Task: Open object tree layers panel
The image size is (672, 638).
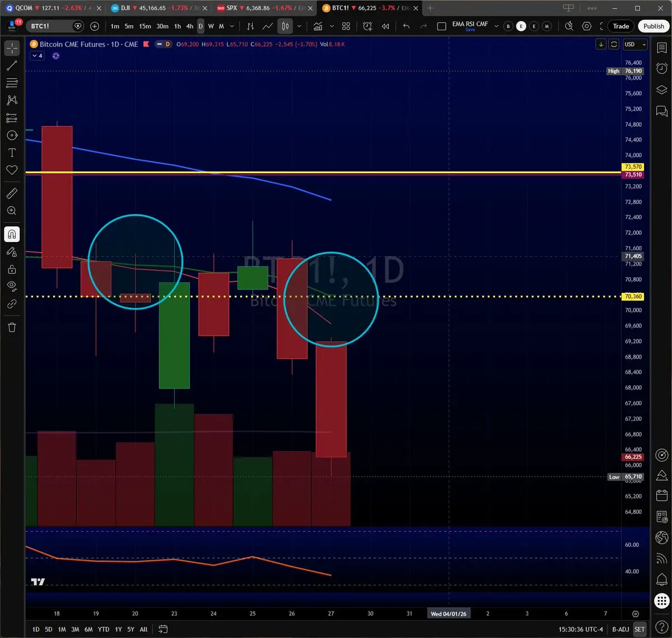Action: point(661,90)
